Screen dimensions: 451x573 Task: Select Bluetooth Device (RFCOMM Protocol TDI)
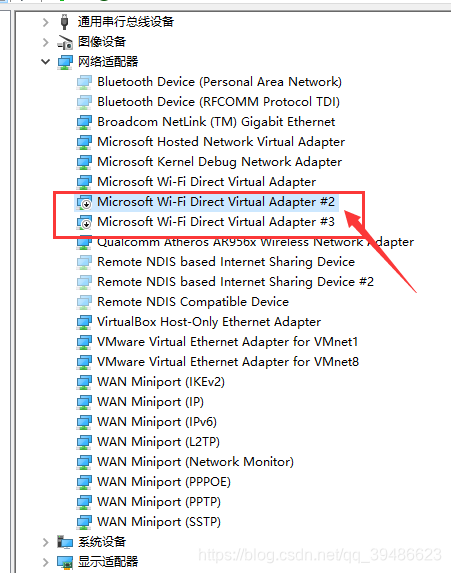click(x=218, y=102)
